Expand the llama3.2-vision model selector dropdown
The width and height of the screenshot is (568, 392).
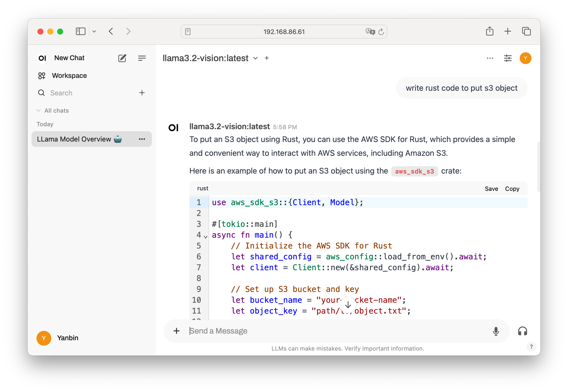(x=255, y=58)
